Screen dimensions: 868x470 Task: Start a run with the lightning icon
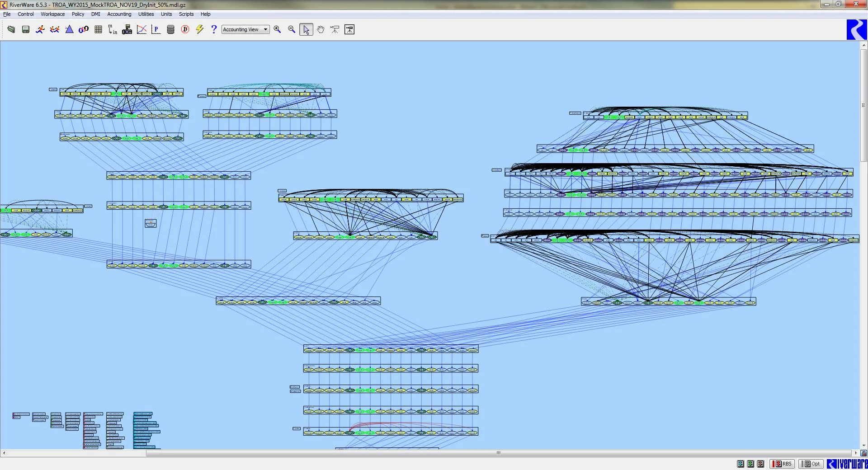click(x=199, y=29)
